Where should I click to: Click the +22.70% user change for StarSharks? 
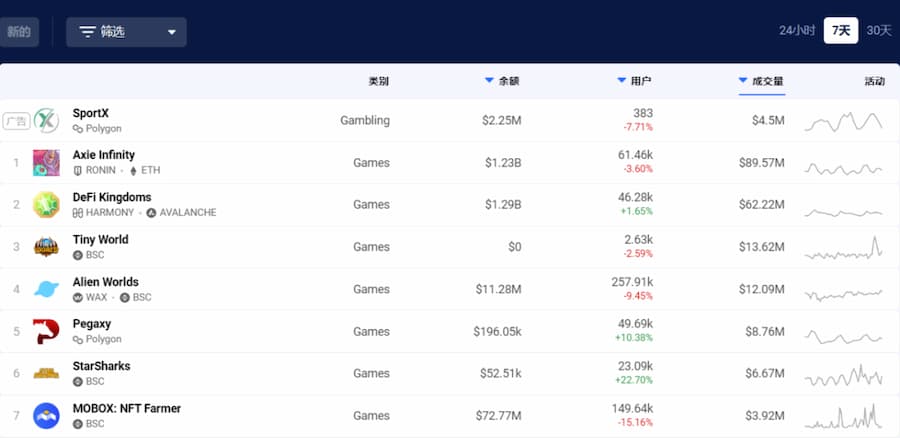[634, 380]
